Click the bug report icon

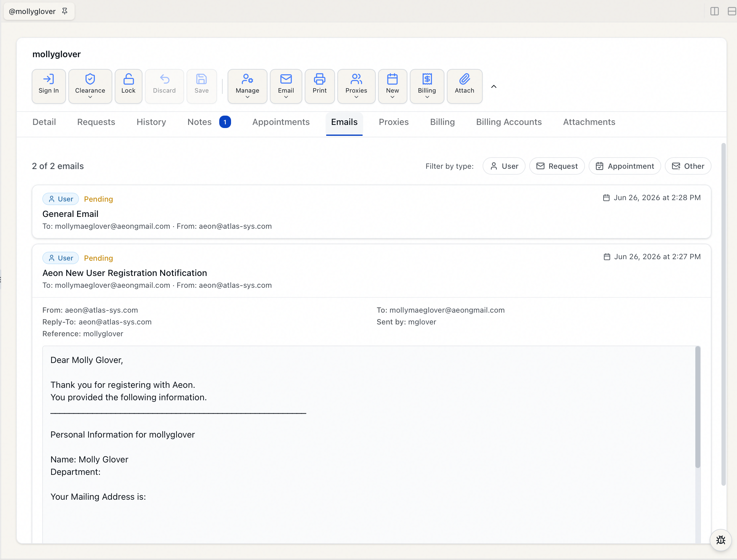pos(721,540)
